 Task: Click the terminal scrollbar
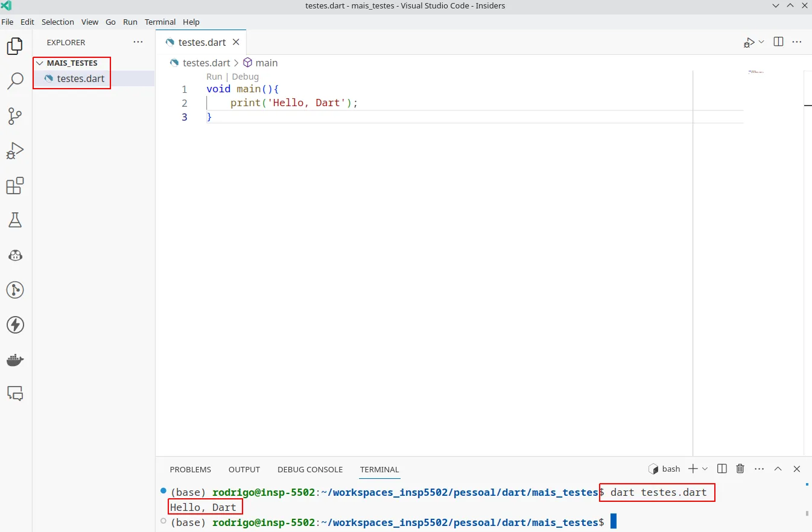click(807, 513)
